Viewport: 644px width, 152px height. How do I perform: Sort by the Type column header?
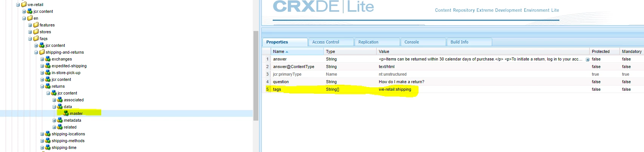click(350, 51)
